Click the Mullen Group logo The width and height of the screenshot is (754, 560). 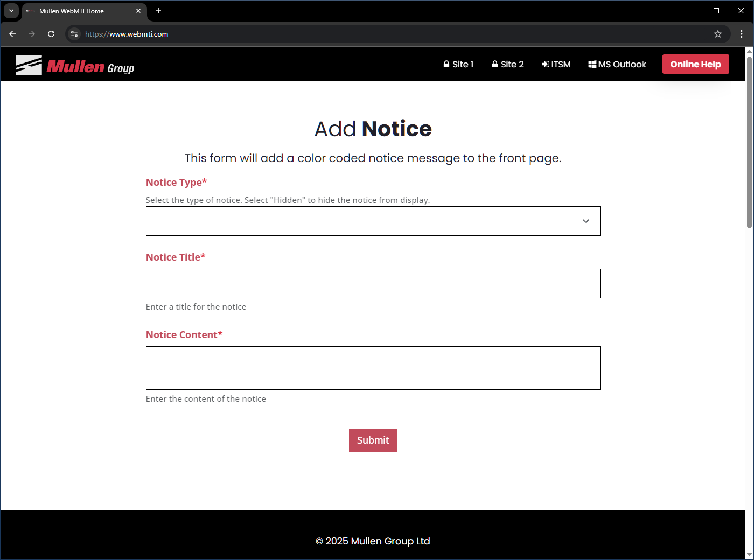[75, 65]
